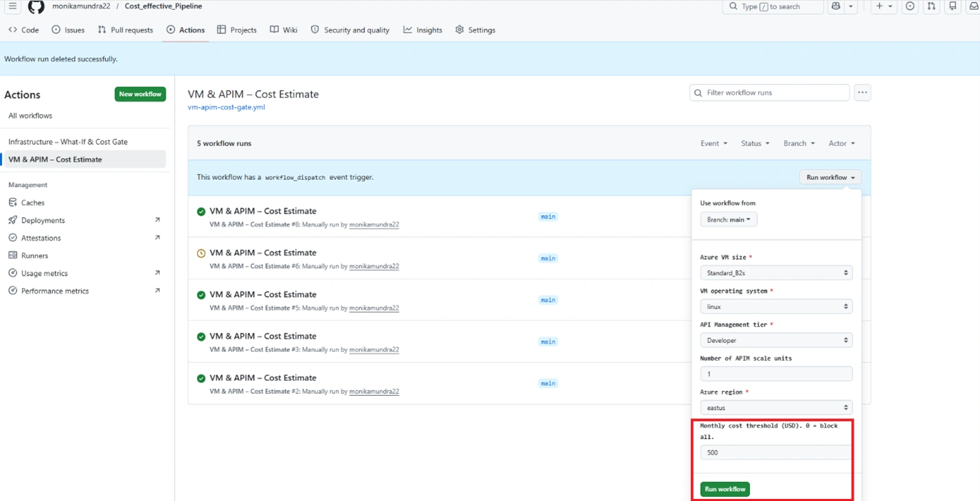Click the external arrow icon beside Usage metrics

[x=157, y=273]
